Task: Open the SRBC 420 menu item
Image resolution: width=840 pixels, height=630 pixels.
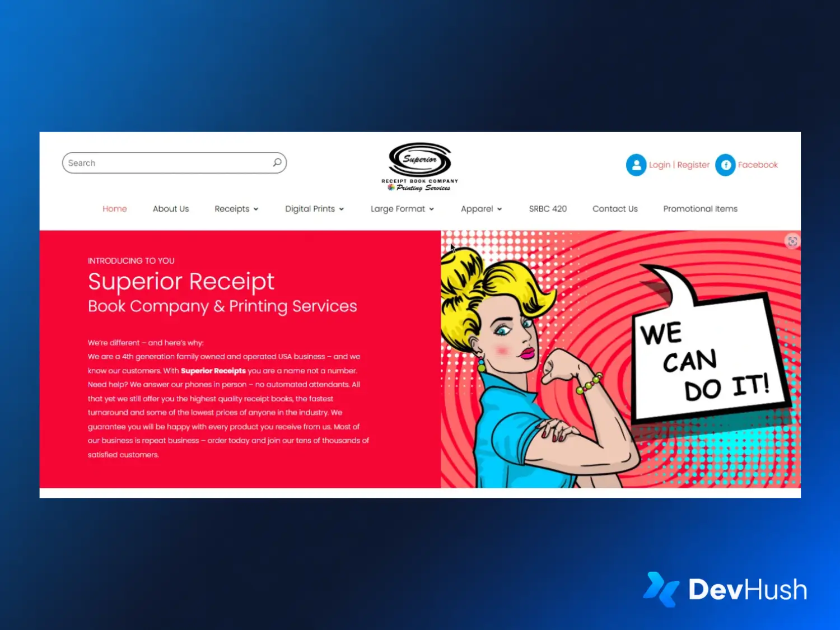Action: tap(548, 209)
